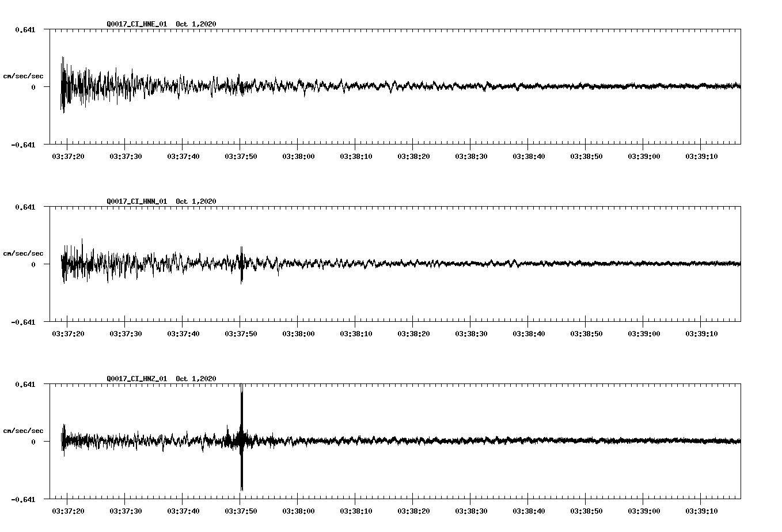Image resolution: width=782 pixels, height=532 pixels.
Task: Click the large spike in the HNZ waveform
Action: click(241, 436)
